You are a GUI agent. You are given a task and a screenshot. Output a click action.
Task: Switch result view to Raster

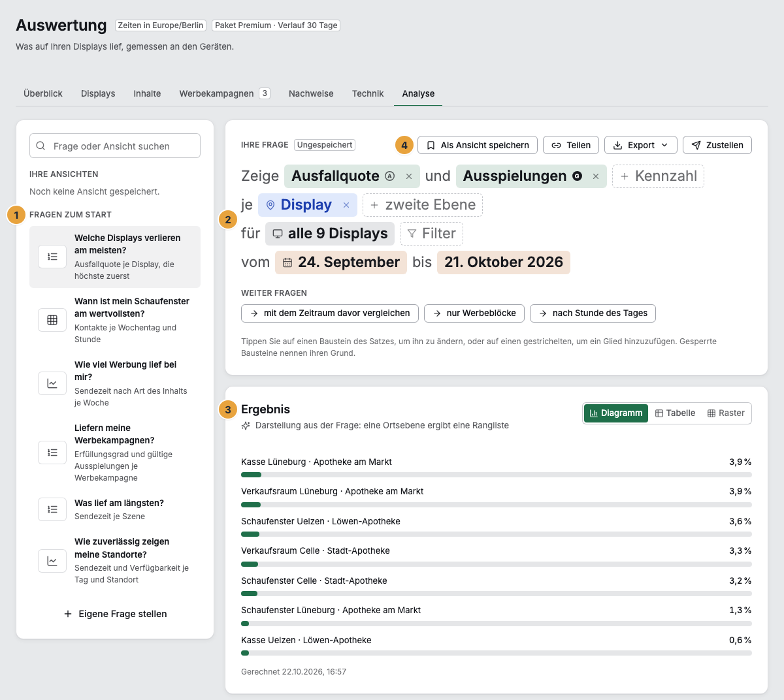(726, 413)
